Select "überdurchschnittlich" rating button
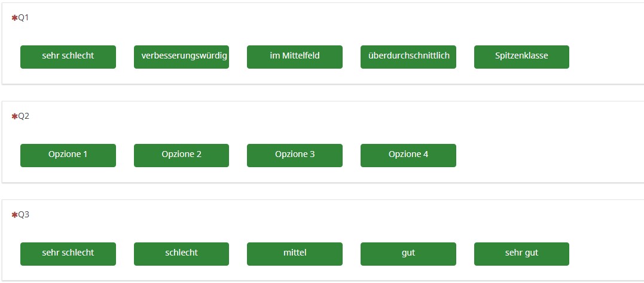The height and width of the screenshot is (283, 644). [x=408, y=57]
